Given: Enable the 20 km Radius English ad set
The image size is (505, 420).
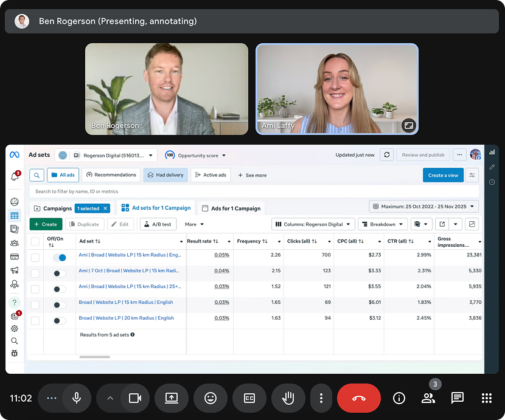Looking at the screenshot, I should tap(60, 320).
